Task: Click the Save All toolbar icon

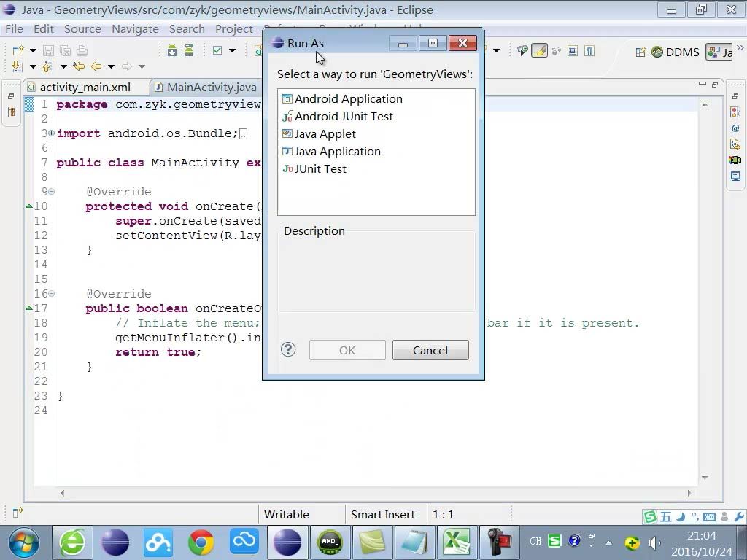Action: click(x=65, y=50)
